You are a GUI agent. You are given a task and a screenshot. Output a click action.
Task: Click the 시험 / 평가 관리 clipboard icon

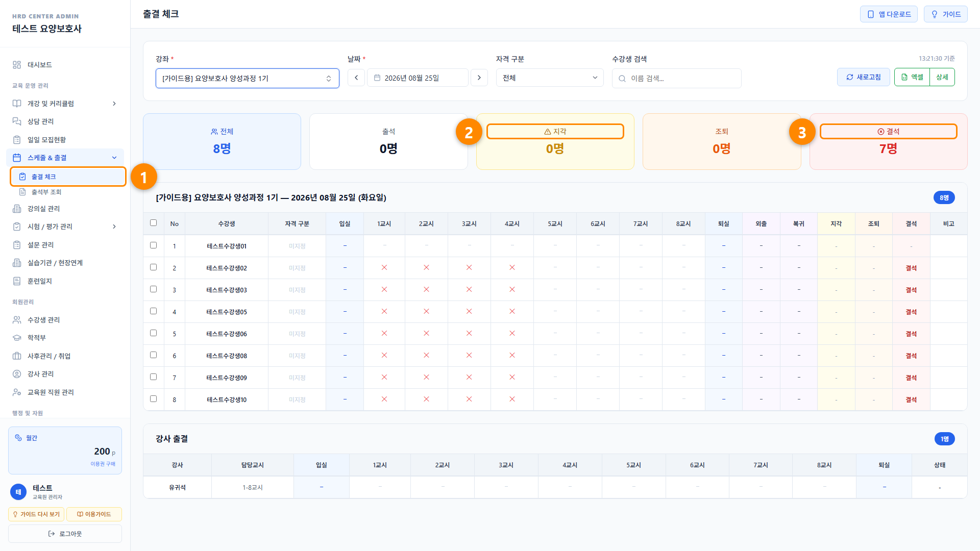click(x=17, y=227)
